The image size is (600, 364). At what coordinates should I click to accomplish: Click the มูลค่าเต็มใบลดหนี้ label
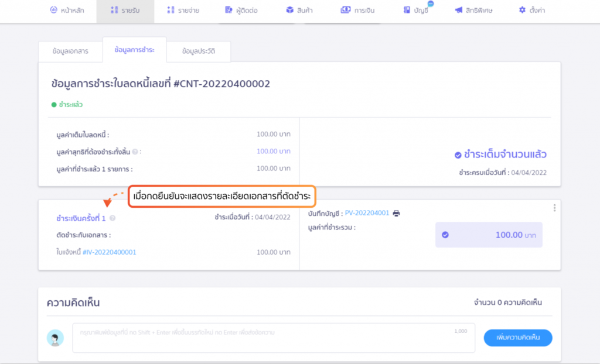pos(83,135)
